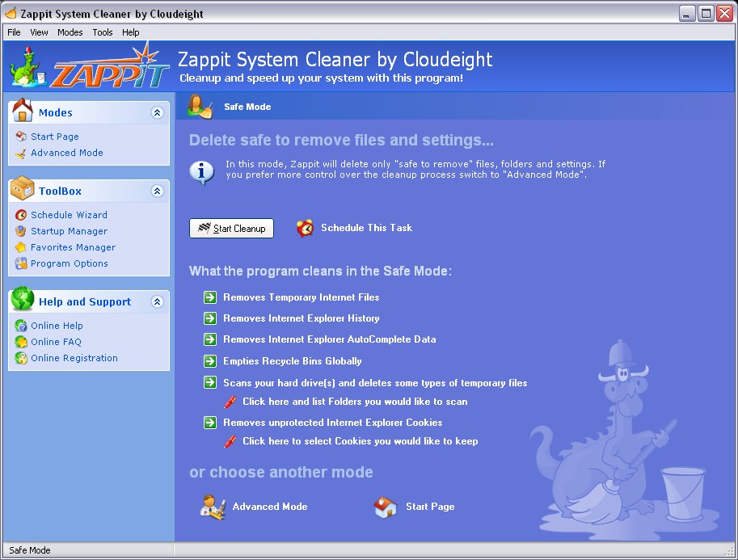This screenshot has height=560, width=738.
Task: Click Schedule This Task link
Action: click(367, 228)
